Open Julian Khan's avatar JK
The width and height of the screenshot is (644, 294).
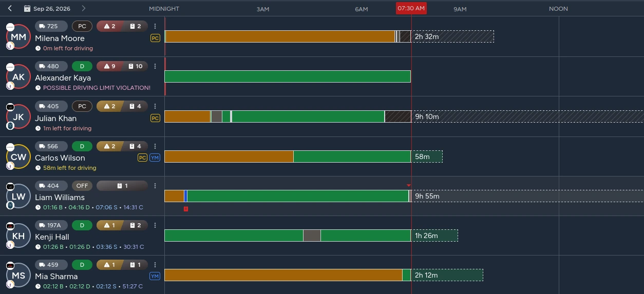point(18,117)
